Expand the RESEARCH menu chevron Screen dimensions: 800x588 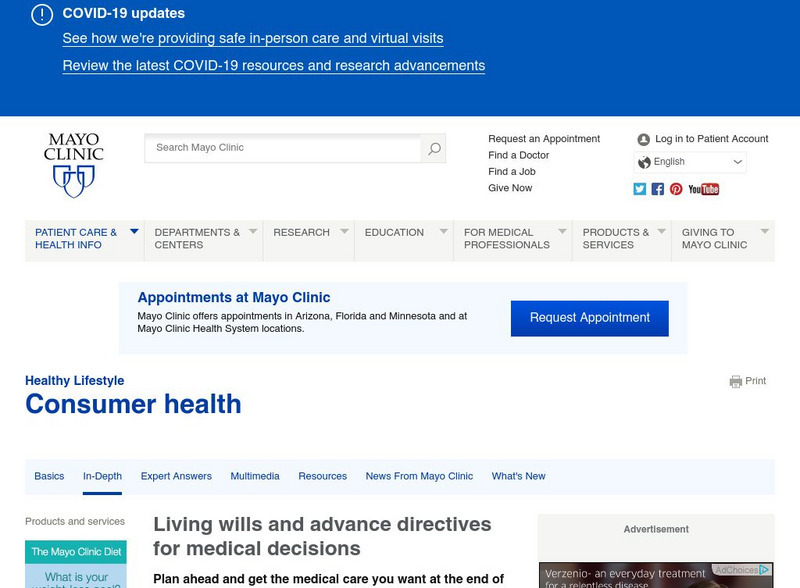[343, 231]
